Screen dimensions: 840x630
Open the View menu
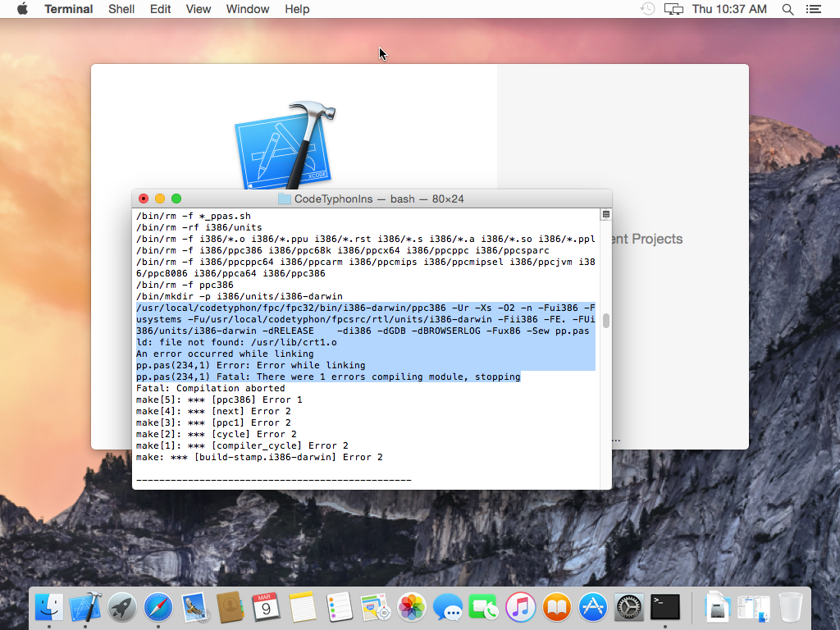(x=199, y=9)
